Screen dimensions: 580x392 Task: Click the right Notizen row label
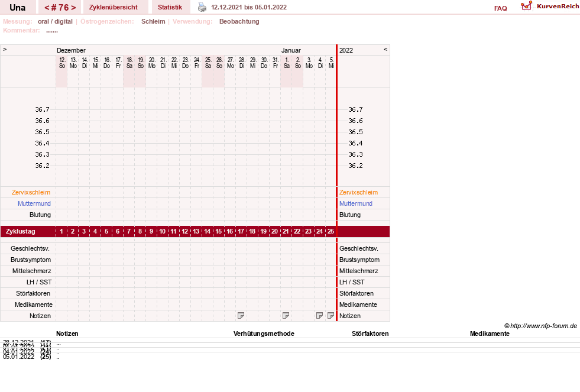350,316
